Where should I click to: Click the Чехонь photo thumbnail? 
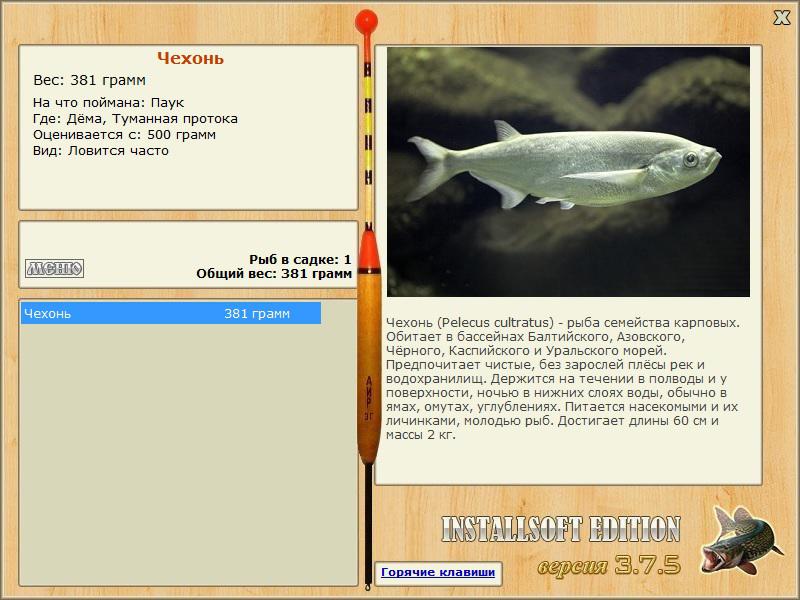568,172
